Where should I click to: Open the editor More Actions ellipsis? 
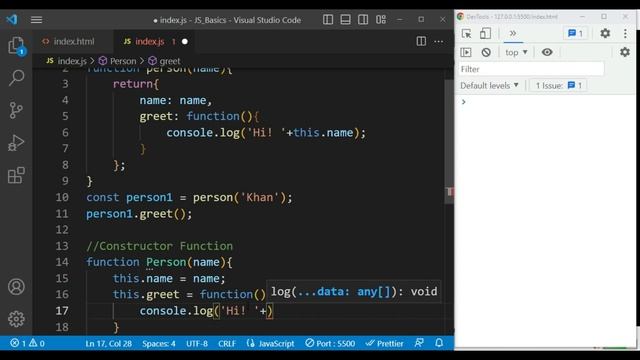pos(439,41)
